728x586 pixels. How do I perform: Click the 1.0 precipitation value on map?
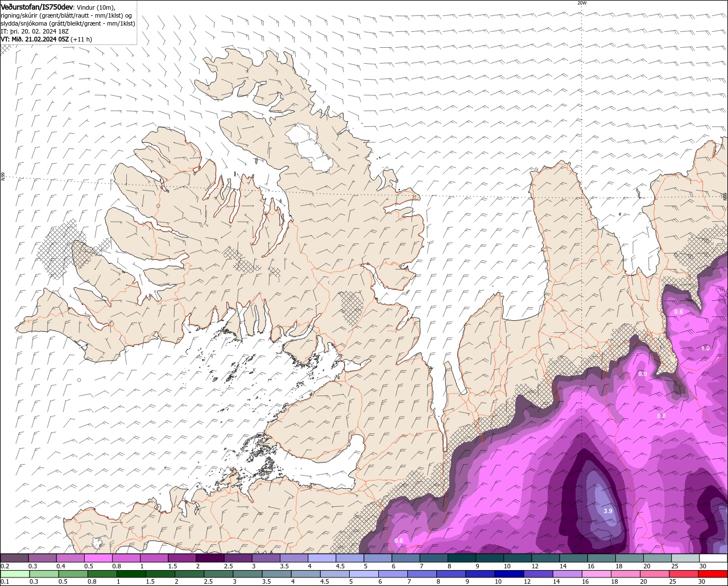705,348
